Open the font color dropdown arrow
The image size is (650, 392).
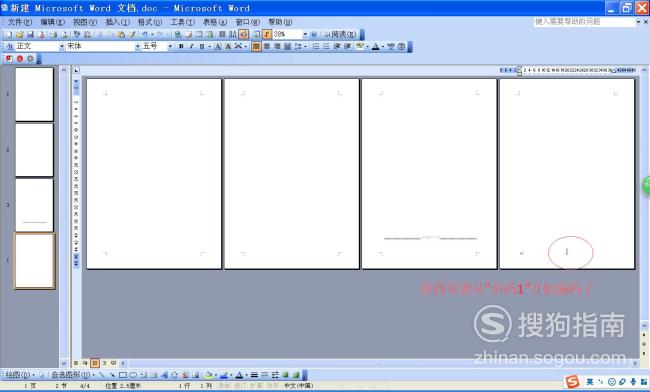pyautogui.click(x=383, y=46)
